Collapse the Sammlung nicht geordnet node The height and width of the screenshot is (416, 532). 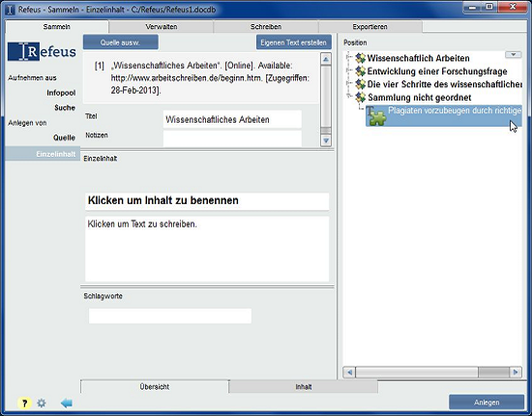(x=349, y=97)
